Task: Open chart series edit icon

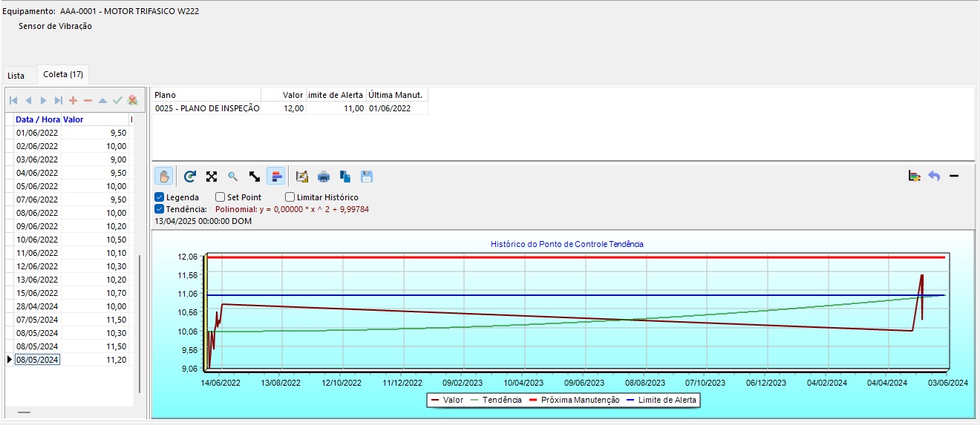Action: (914, 176)
